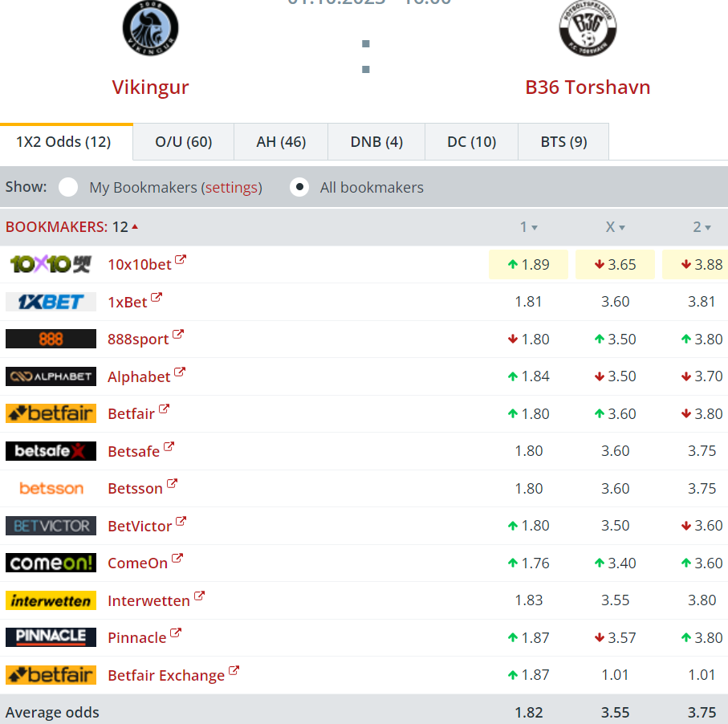This screenshot has height=724, width=728.
Task: Select the My Bookmakers radio button
Action: (x=68, y=187)
